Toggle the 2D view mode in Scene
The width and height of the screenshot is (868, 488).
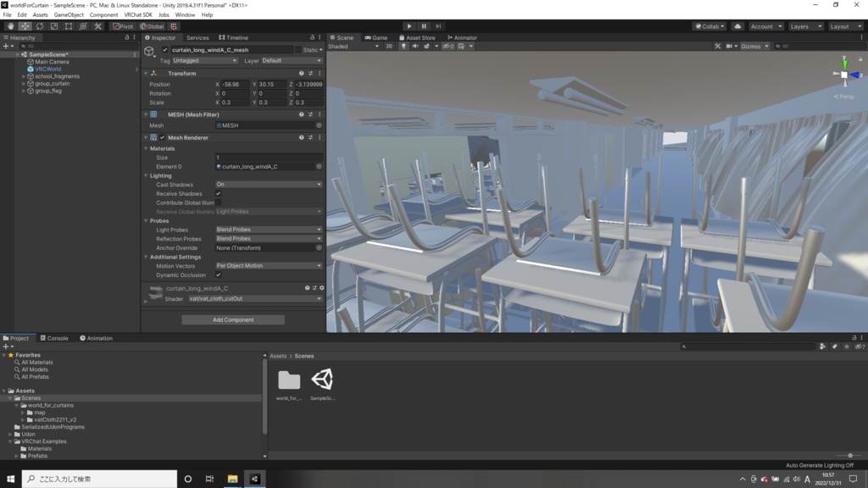tap(389, 47)
